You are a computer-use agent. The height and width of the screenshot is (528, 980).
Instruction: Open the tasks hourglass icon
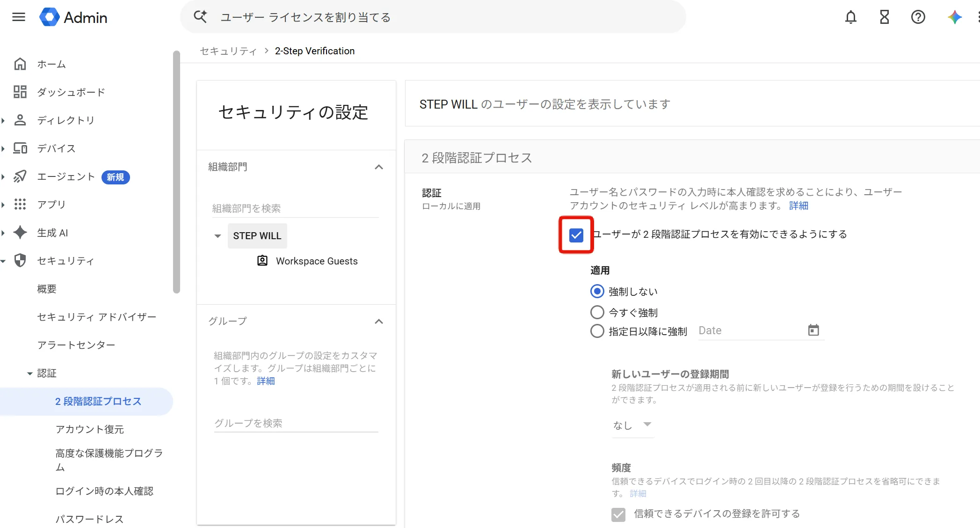pyautogui.click(x=884, y=17)
